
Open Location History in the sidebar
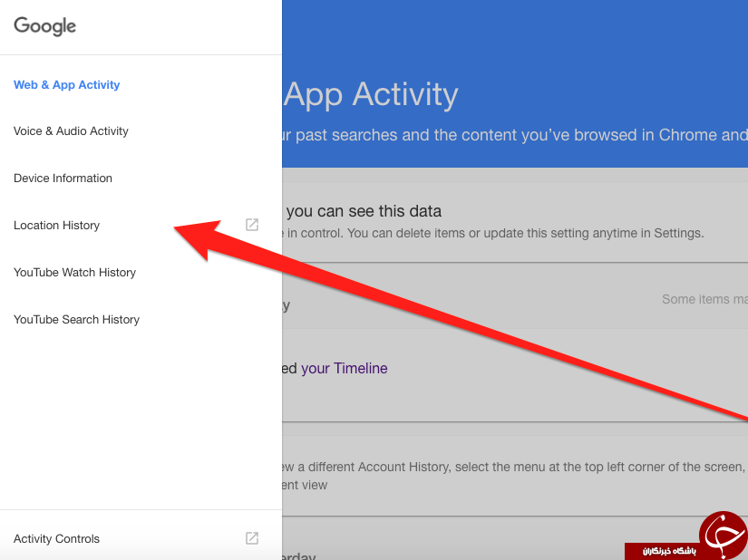point(57,225)
